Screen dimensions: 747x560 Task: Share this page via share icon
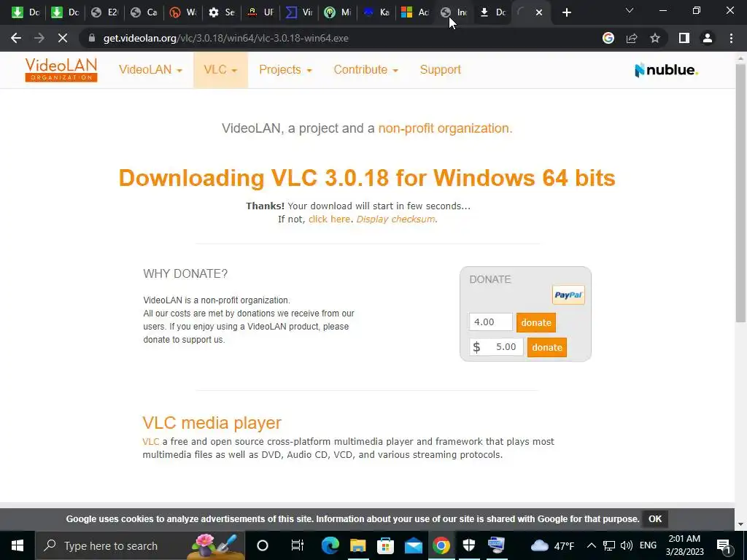632,38
